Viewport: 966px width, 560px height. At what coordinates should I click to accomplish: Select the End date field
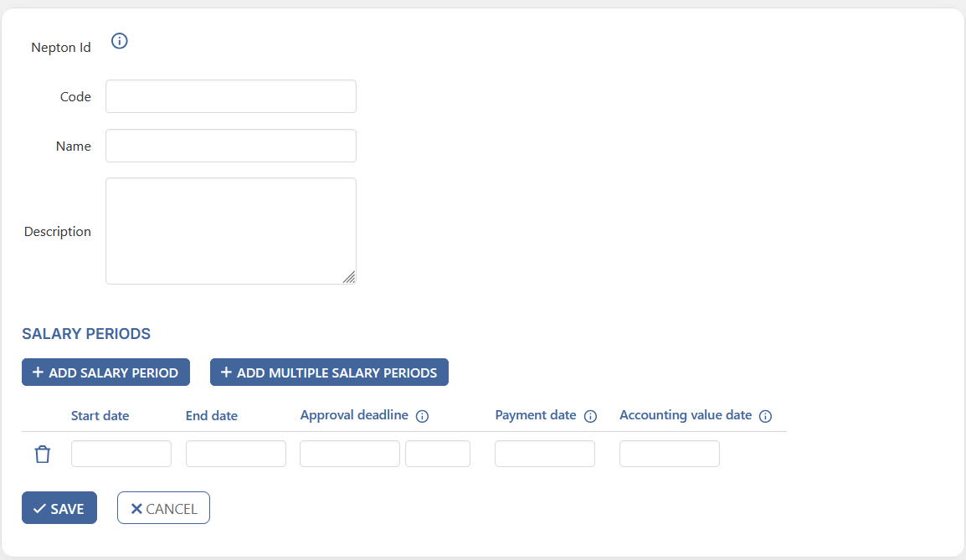point(236,454)
